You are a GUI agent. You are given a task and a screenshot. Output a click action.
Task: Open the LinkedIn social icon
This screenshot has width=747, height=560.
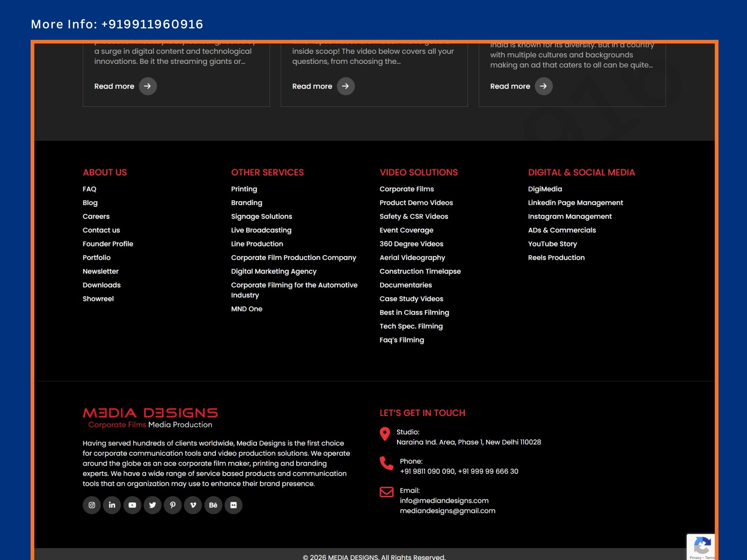pyautogui.click(x=112, y=505)
